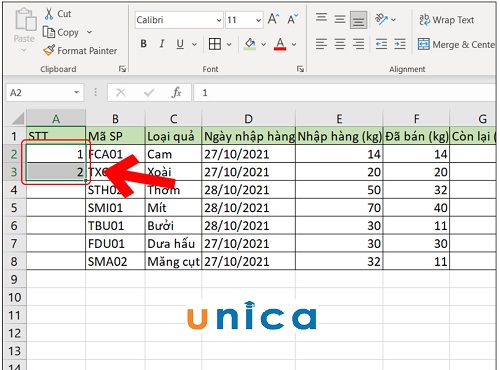The image size is (500, 370).
Task: Click header cell Nhập hàng (kg)
Action: [339, 136]
